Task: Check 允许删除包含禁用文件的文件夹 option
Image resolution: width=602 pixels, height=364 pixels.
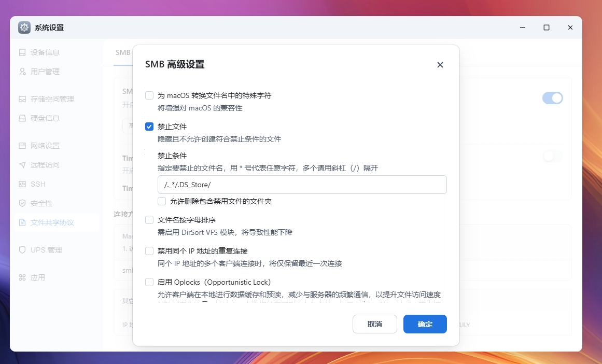Action: tap(162, 201)
